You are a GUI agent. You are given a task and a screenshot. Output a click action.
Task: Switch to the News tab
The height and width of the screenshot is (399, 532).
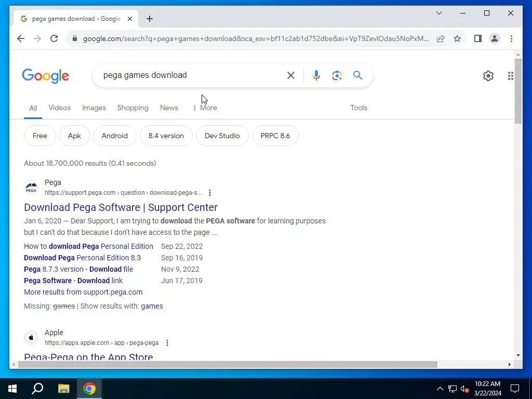click(169, 108)
